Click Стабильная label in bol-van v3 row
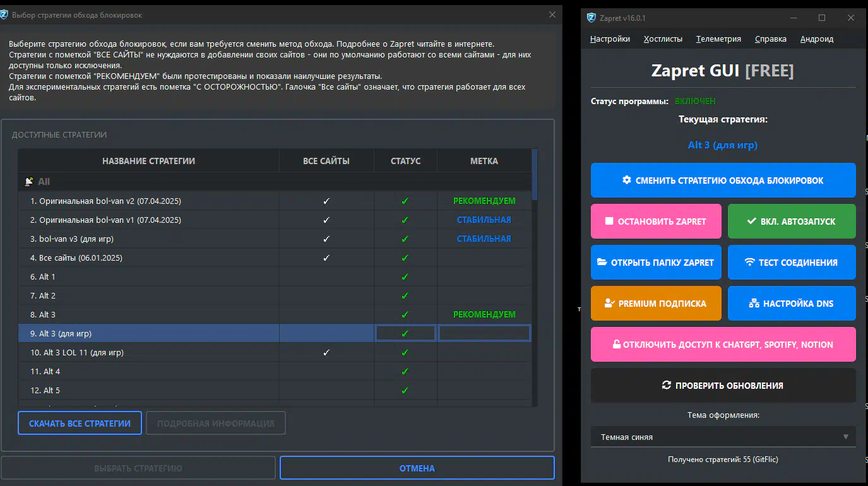The height and width of the screenshot is (486, 868). (x=484, y=239)
